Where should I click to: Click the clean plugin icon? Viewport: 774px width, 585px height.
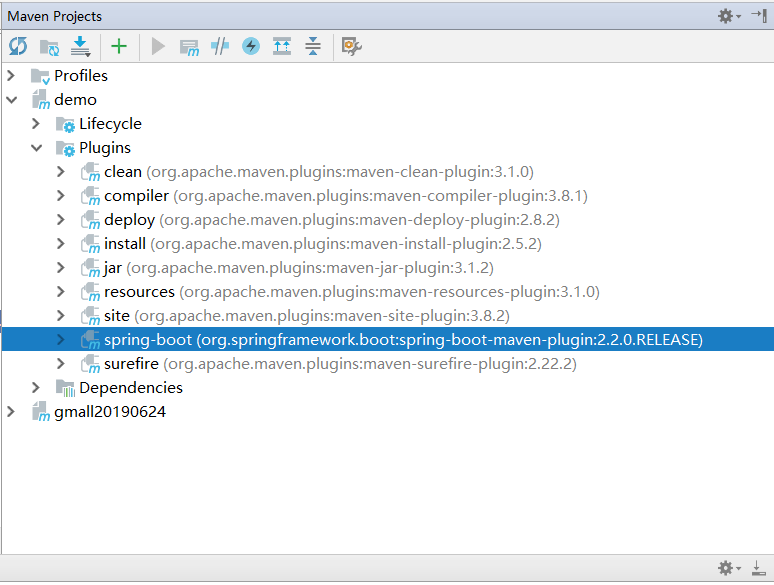click(91, 172)
